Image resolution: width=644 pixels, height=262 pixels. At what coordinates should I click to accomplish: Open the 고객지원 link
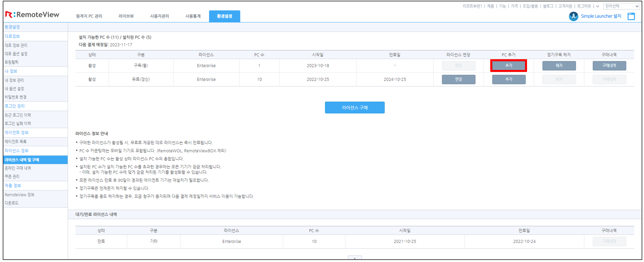coord(565,6)
